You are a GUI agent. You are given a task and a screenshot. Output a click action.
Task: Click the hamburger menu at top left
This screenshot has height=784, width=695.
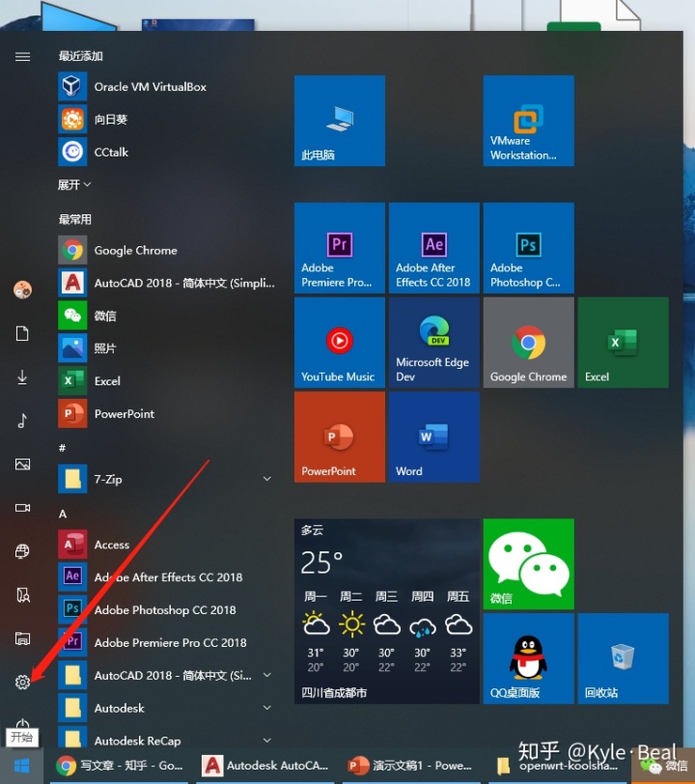coord(22,57)
